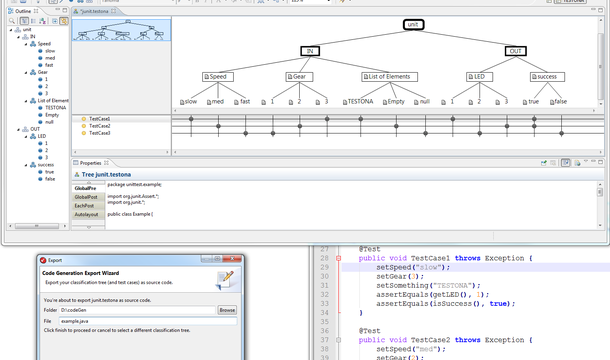Toggle TestCase2 mark on med column

tap(218, 126)
